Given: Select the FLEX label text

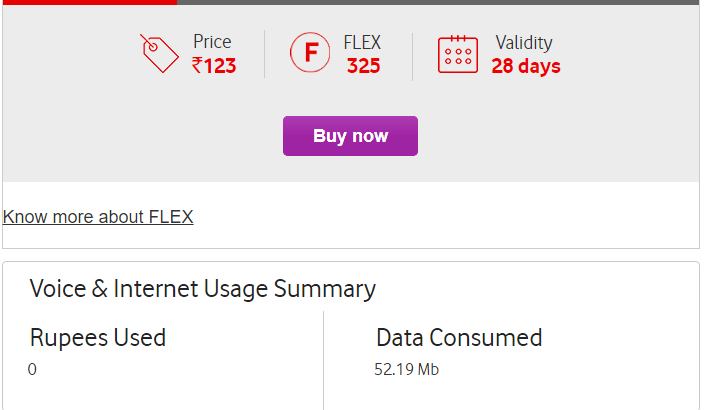Looking at the screenshot, I should pos(362,43).
